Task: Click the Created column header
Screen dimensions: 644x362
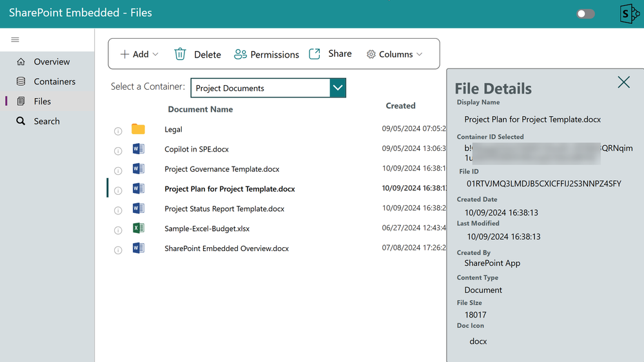Action: coord(400,106)
